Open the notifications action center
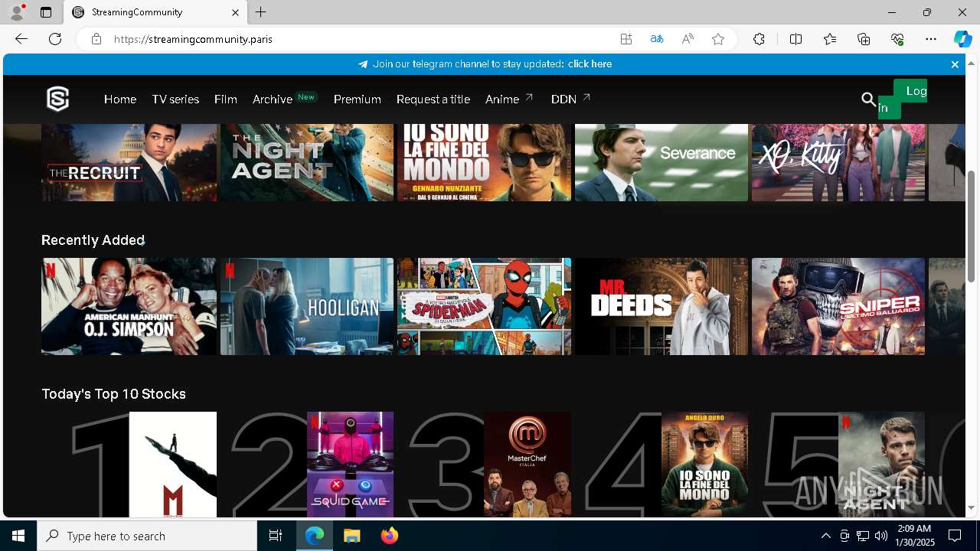The width and height of the screenshot is (980, 551). (955, 536)
